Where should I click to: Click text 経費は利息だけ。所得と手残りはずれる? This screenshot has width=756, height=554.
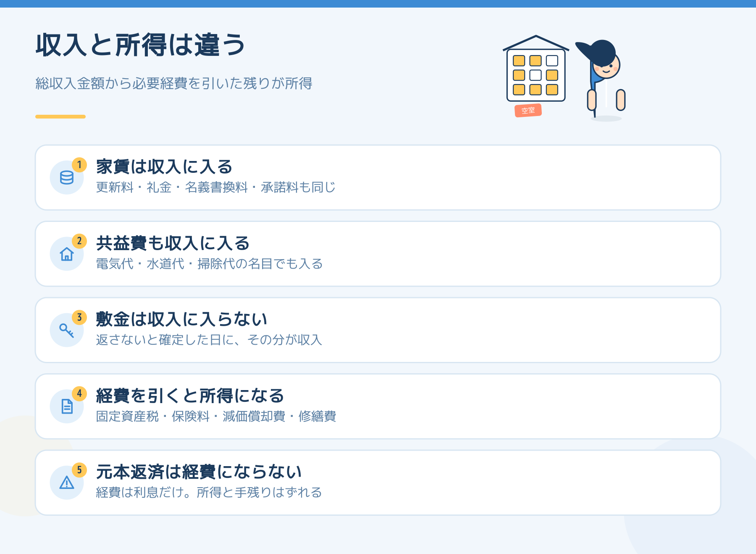[x=209, y=492]
